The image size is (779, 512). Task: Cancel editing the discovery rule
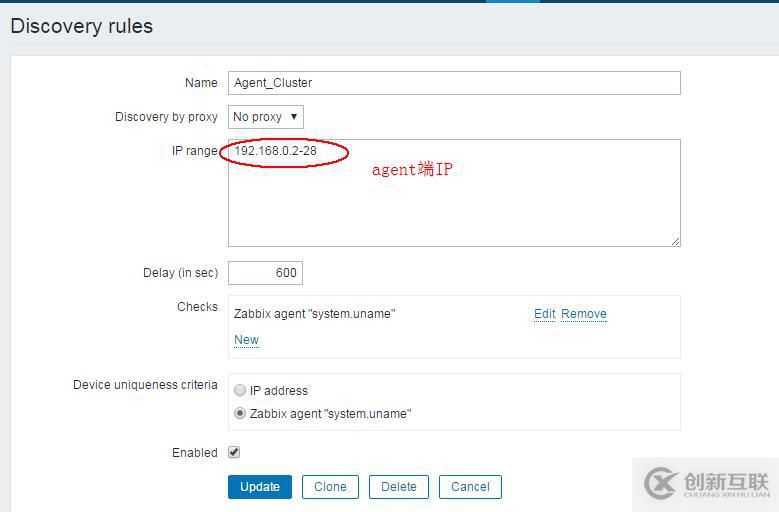click(x=470, y=487)
